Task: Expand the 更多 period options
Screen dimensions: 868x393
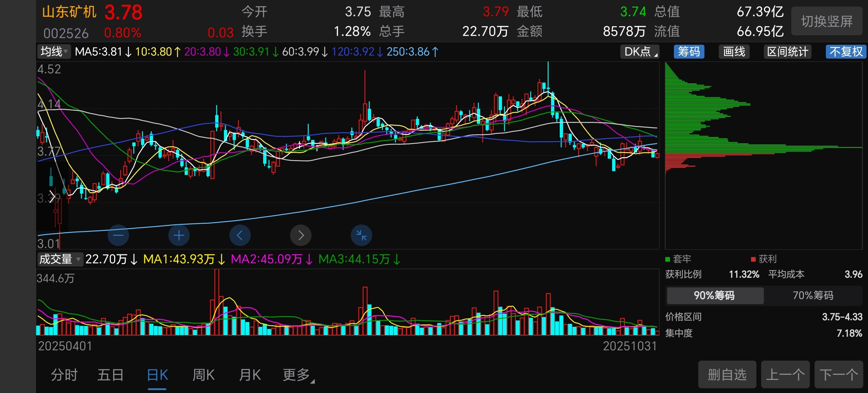Action: tap(298, 375)
